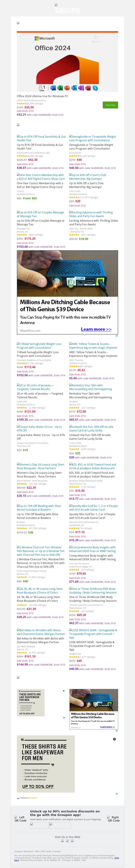Viewport: 135px width, 868px height.
Task: Go to the Groupon Merchant footer link
Action: [24, 851]
